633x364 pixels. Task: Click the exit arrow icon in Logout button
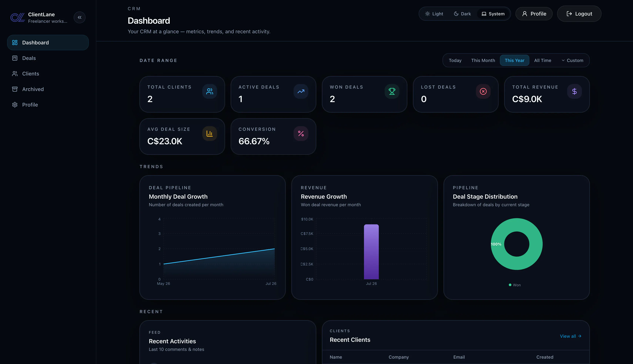(x=569, y=14)
